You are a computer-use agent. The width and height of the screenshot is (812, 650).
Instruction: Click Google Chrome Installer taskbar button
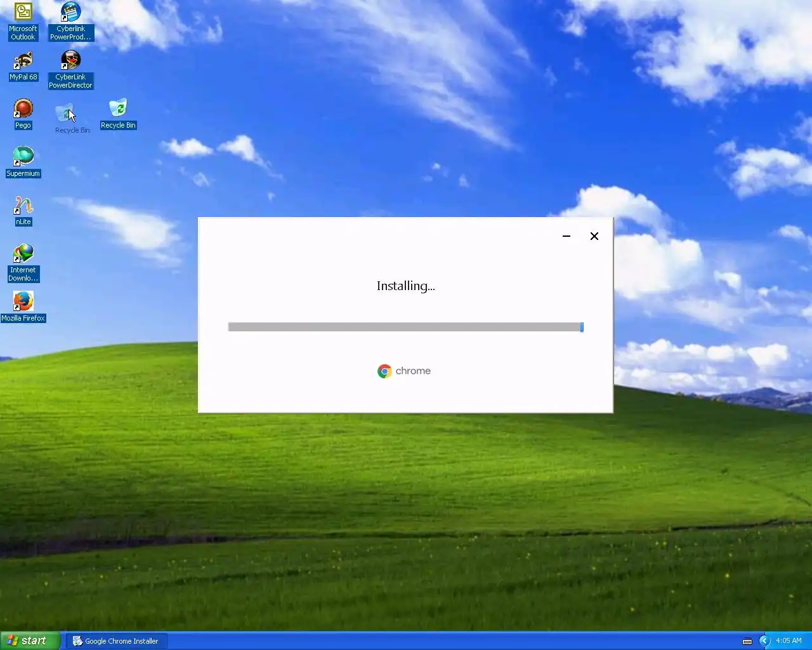click(116, 641)
